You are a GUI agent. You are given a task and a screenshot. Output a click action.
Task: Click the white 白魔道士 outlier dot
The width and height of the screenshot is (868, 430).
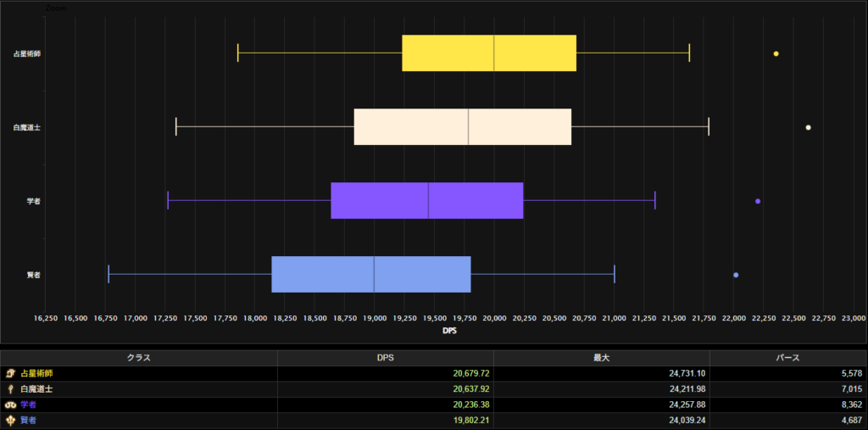point(808,127)
